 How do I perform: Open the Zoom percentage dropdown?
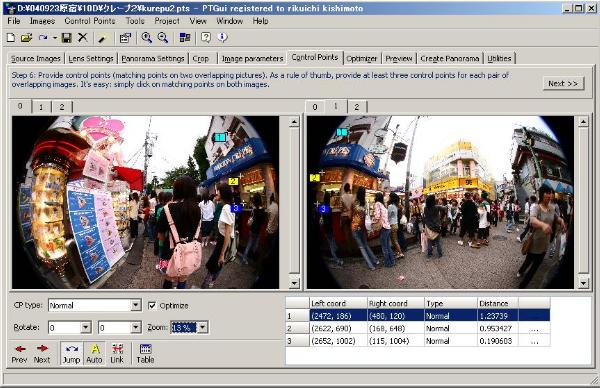(x=203, y=328)
